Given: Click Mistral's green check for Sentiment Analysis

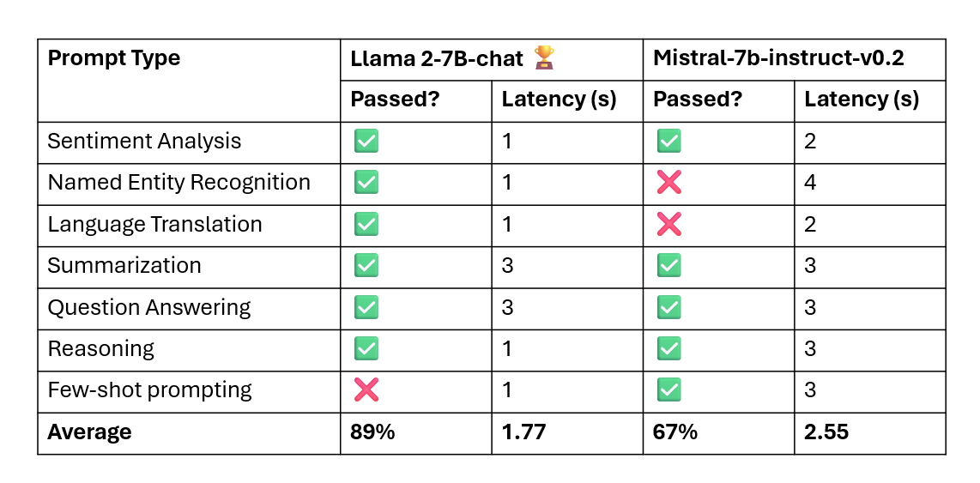Looking at the screenshot, I should [668, 142].
